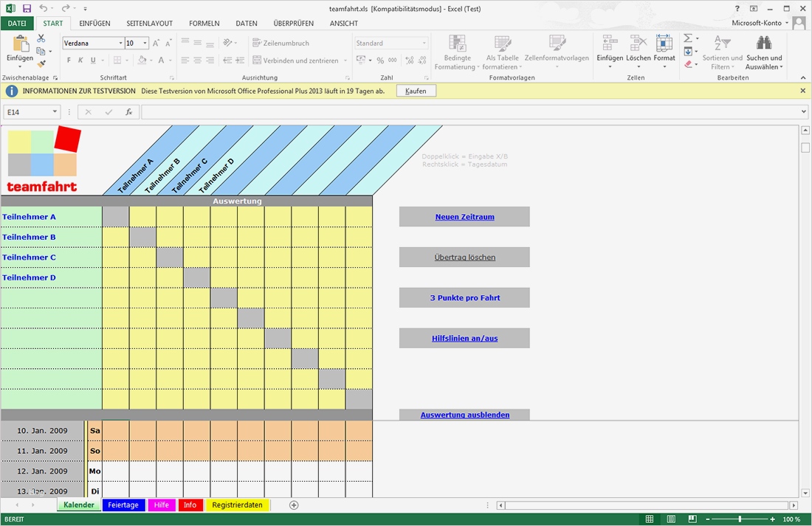Toggle italic formatting K button
This screenshot has width=812, height=526.
[80, 60]
